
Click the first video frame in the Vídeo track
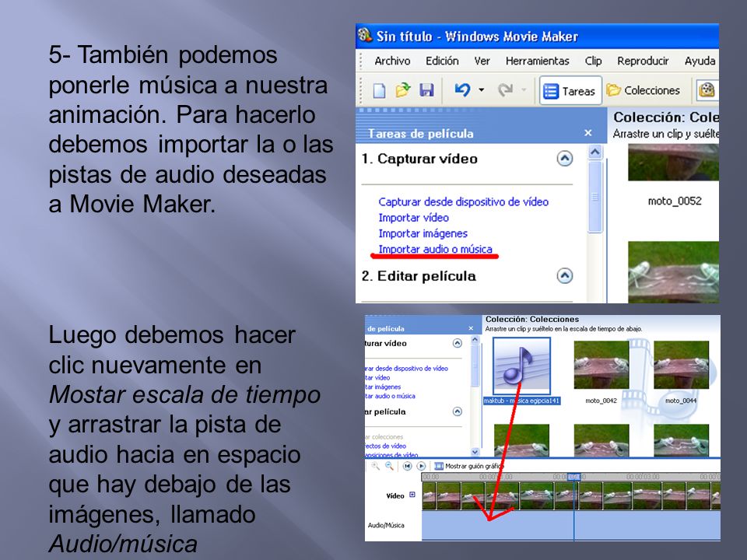pyautogui.click(x=429, y=495)
